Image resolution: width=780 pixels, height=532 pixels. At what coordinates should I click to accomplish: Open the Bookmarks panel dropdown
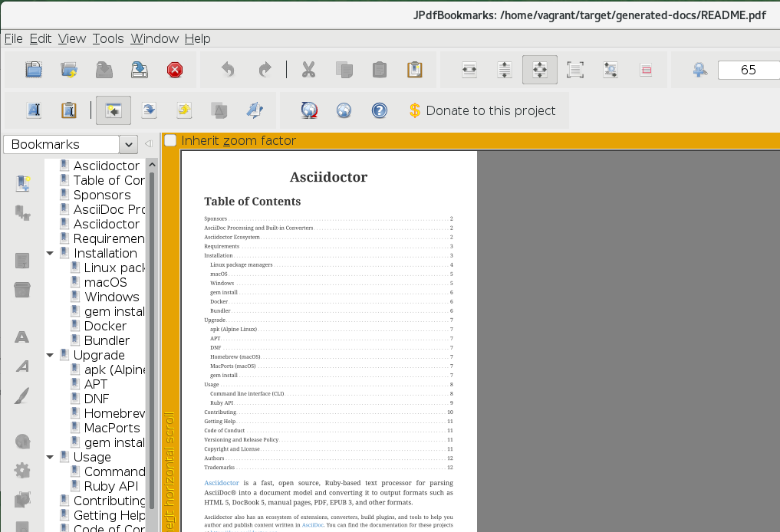(128, 144)
